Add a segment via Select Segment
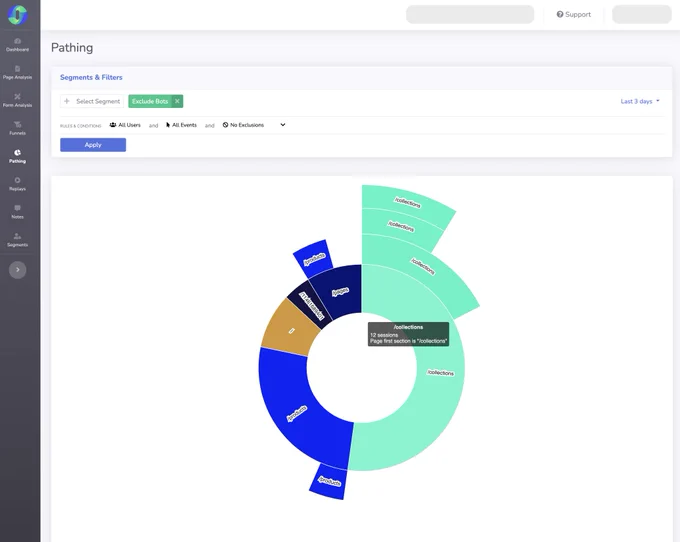This screenshot has height=542, width=680. pyautogui.click(x=92, y=101)
